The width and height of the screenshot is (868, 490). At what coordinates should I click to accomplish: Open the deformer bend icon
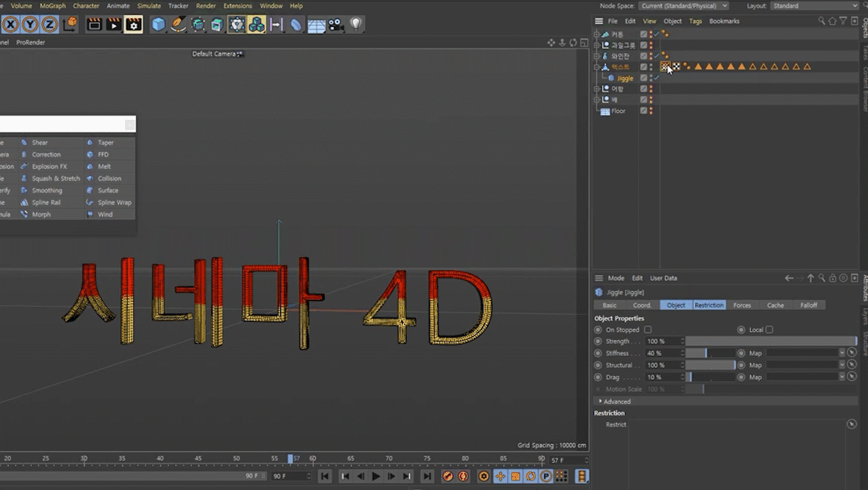point(296,25)
